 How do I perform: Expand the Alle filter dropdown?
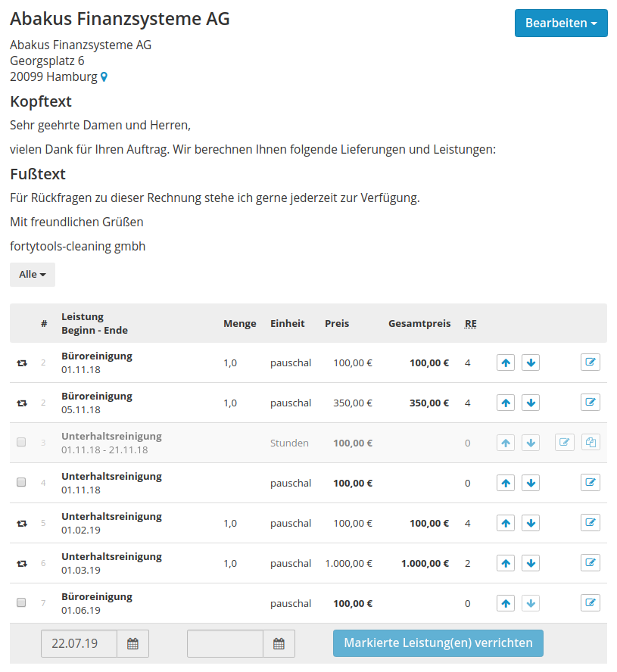(x=33, y=275)
